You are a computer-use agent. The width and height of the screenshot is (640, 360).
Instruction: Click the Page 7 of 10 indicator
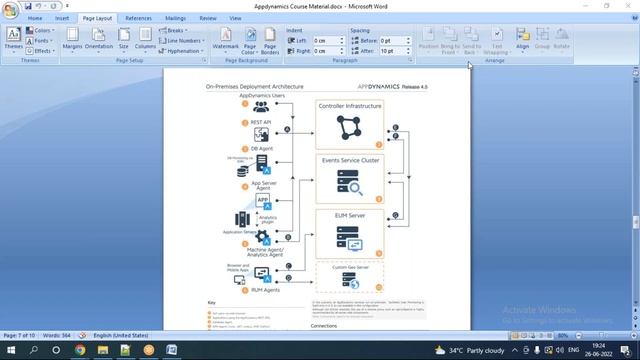tap(19, 336)
